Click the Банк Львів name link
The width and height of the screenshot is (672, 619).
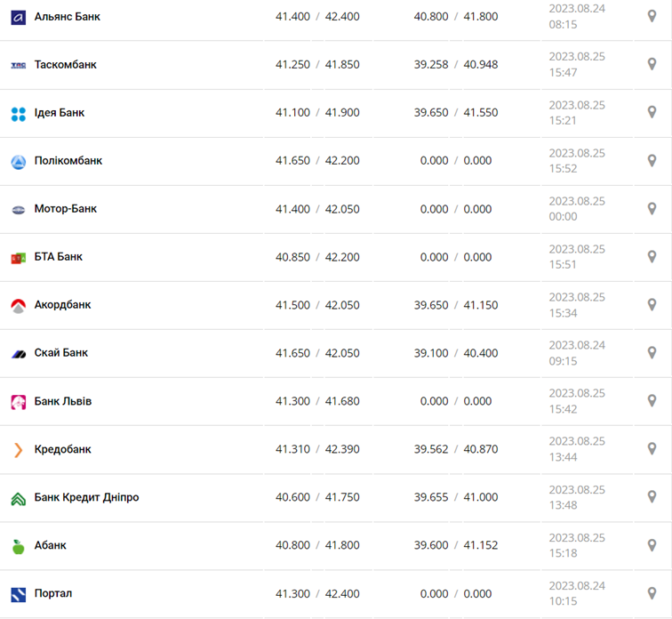coord(63,401)
